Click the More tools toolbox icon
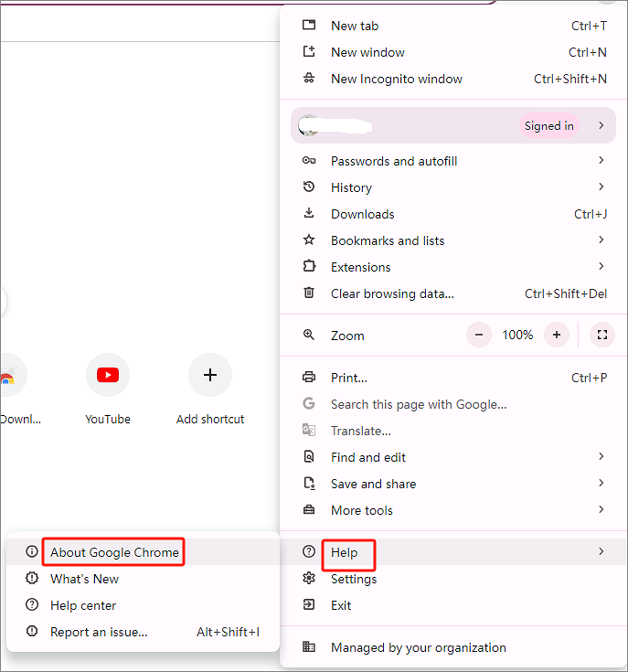 click(x=309, y=509)
